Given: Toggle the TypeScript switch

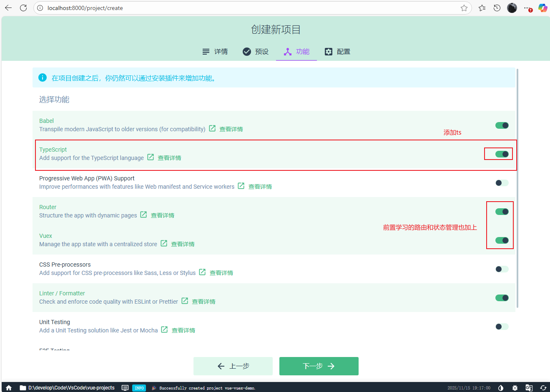Looking at the screenshot, I should pyautogui.click(x=502, y=154).
